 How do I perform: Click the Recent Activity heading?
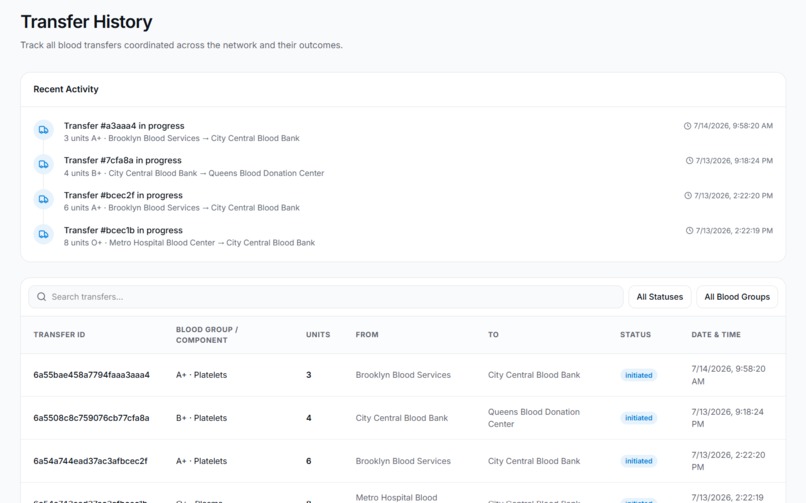point(66,89)
